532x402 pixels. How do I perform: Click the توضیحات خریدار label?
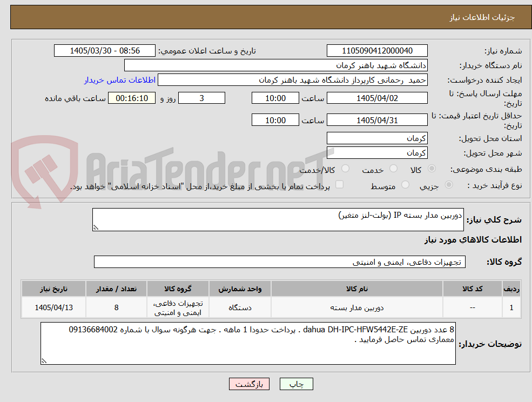pos(490,344)
